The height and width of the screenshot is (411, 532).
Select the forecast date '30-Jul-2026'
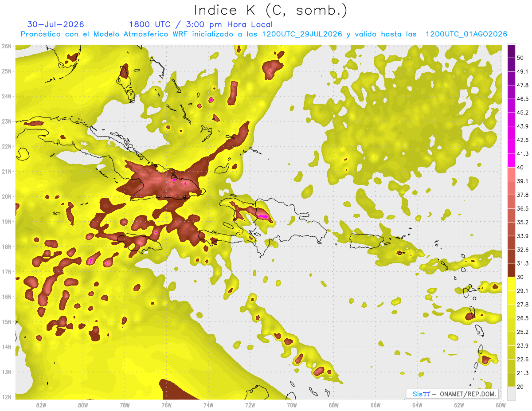55,24
